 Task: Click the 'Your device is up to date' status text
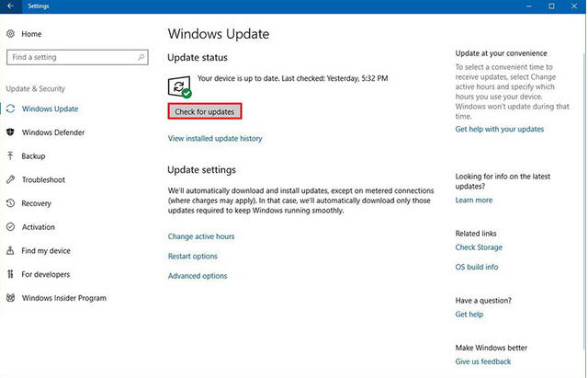click(x=292, y=78)
